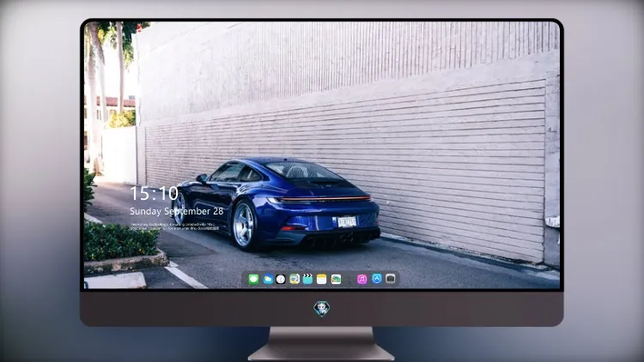
Task: Launch the Camera app in the dock
Action: tap(390, 279)
